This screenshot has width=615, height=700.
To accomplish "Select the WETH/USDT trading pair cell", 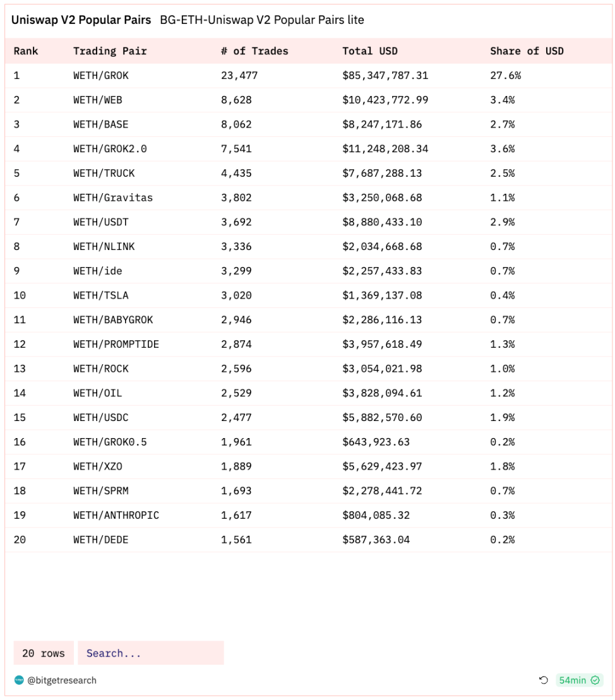I will 101,222.
